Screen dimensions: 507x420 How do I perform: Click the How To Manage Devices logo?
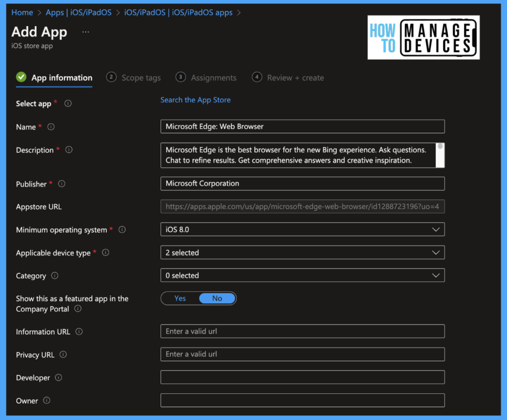(424, 38)
